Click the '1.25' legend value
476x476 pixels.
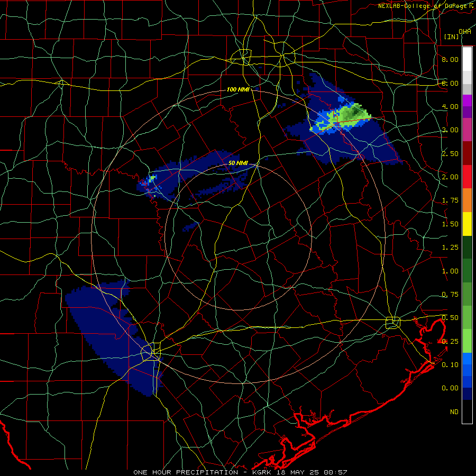pyautogui.click(x=450, y=248)
